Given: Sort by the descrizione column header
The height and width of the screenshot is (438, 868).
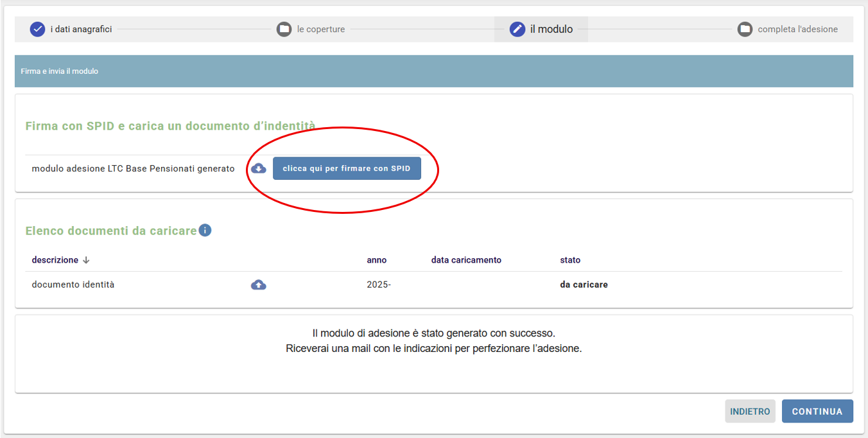Looking at the screenshot, I should 55,260.
